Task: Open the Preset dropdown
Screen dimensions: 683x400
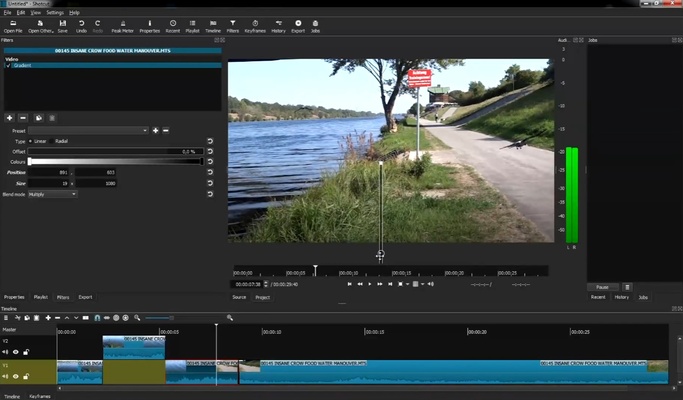Action: [88, 130]
